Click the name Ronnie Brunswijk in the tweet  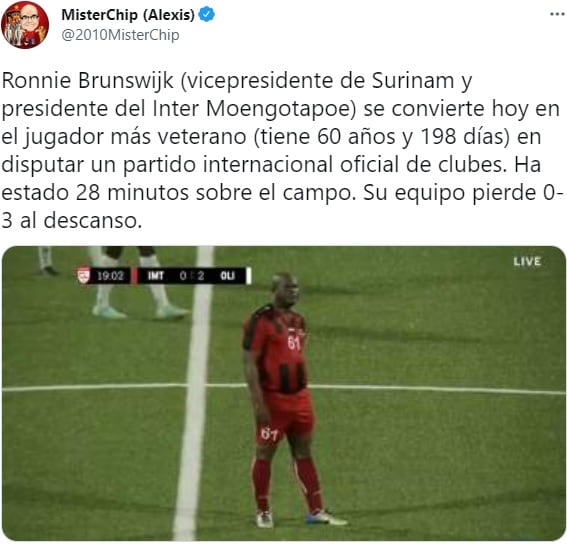point(88,80)
